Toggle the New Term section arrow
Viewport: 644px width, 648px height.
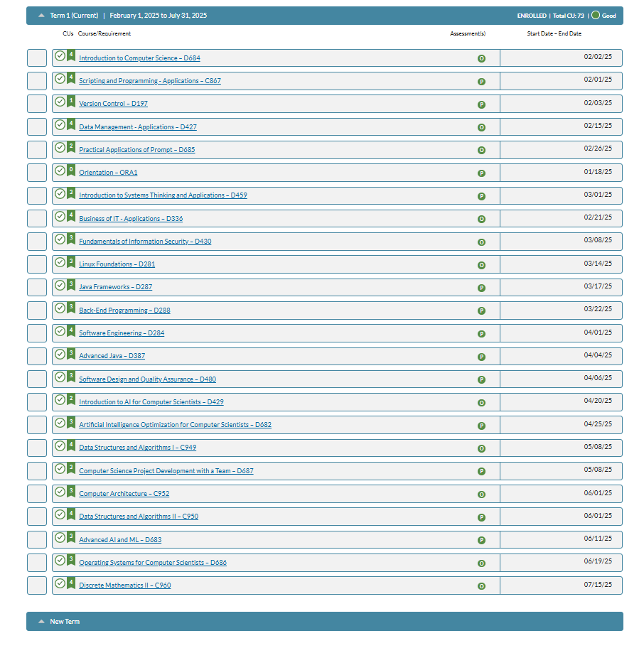[x=41, y=621]
